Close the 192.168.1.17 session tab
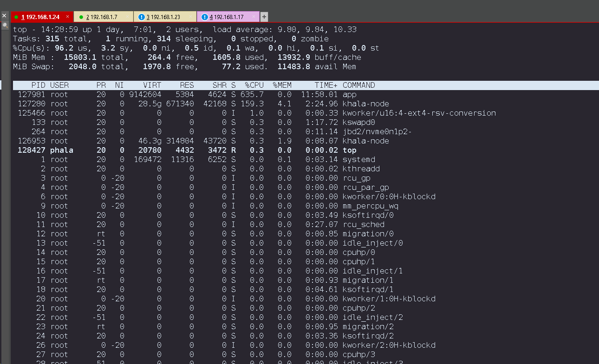Screen dimensions: 599x364 click(x=254, y=17)
